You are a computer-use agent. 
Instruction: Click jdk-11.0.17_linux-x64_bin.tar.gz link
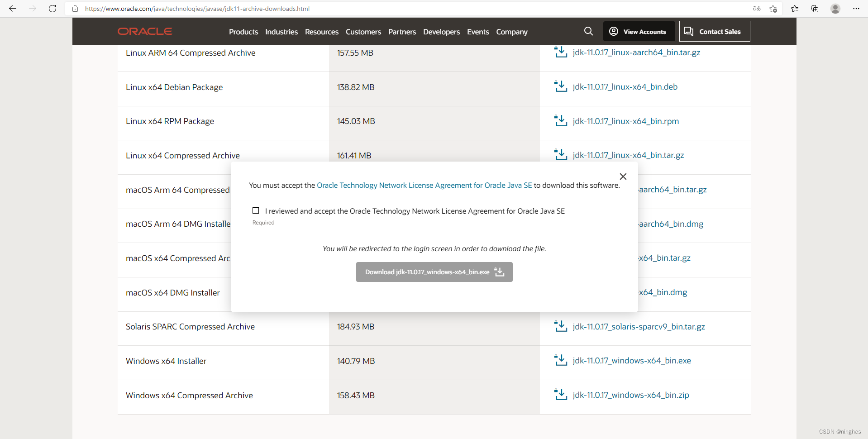[x=628, y=155]
